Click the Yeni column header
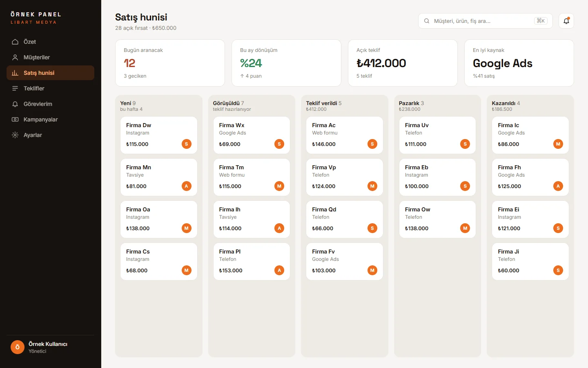The image size is (588, 368). [128, 103]
